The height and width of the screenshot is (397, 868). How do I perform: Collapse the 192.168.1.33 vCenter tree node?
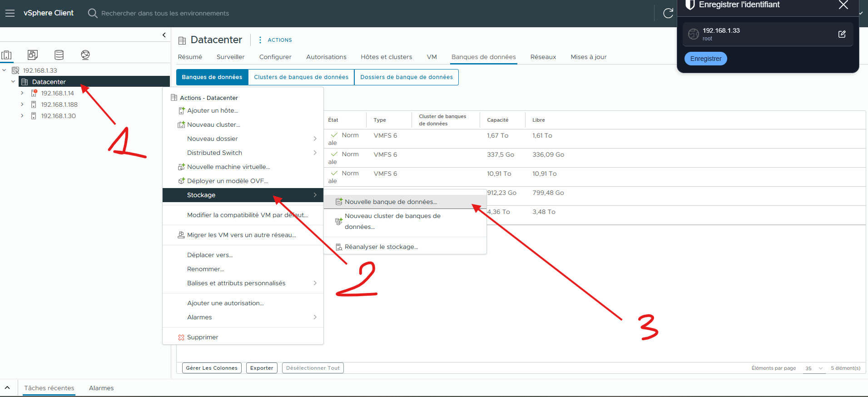coord(4,70)
